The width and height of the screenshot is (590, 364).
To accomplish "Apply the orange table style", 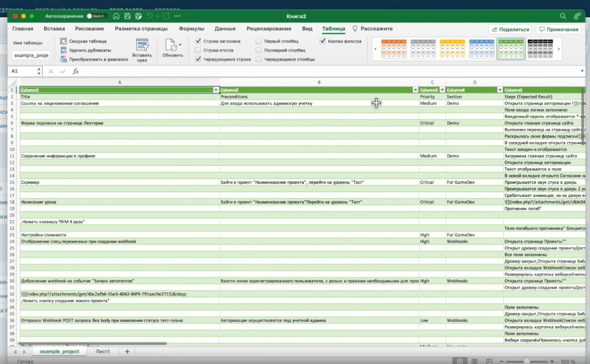I will (394, 49).
